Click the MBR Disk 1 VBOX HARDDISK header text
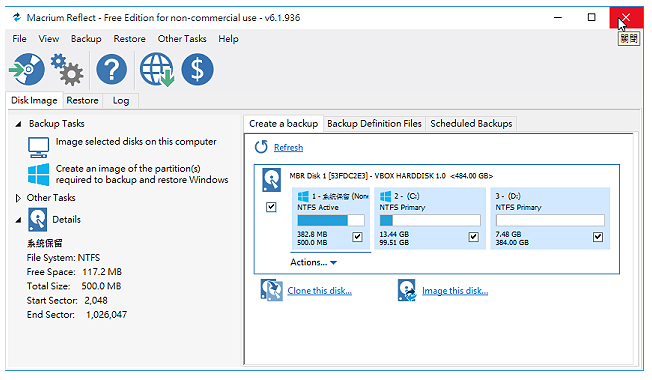The width and height of the screenshot is (652, 380). (x=391, y=176)
